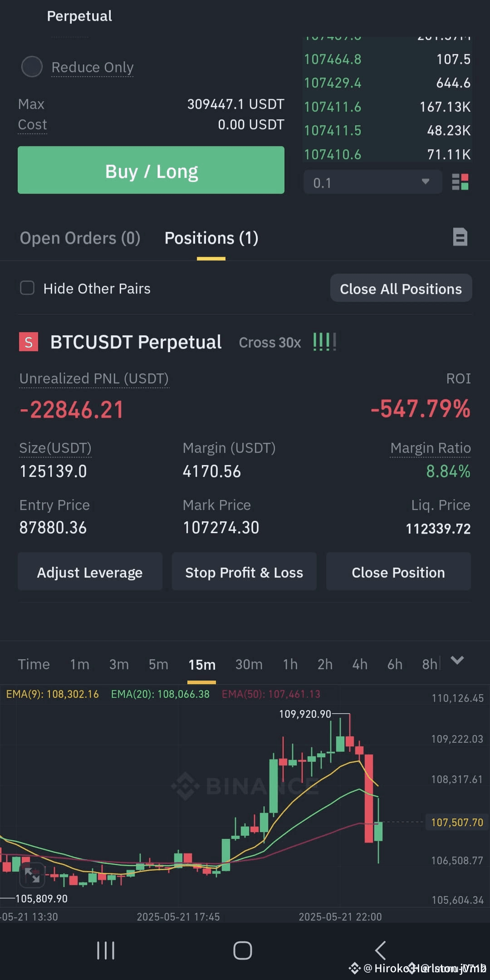The width and height of the screenshot is (490, 980).
Task: Tap the red S short badge
Action: pos(28,342)
